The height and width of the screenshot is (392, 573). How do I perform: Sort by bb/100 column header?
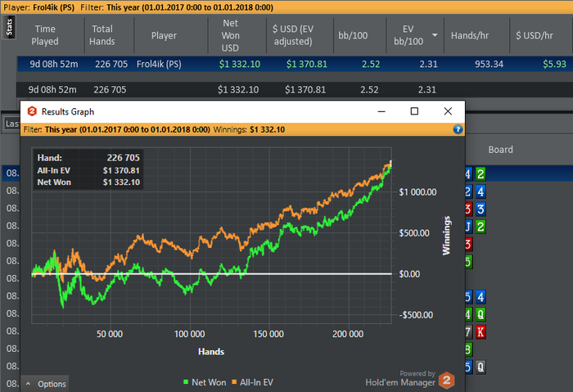(353, 35)
